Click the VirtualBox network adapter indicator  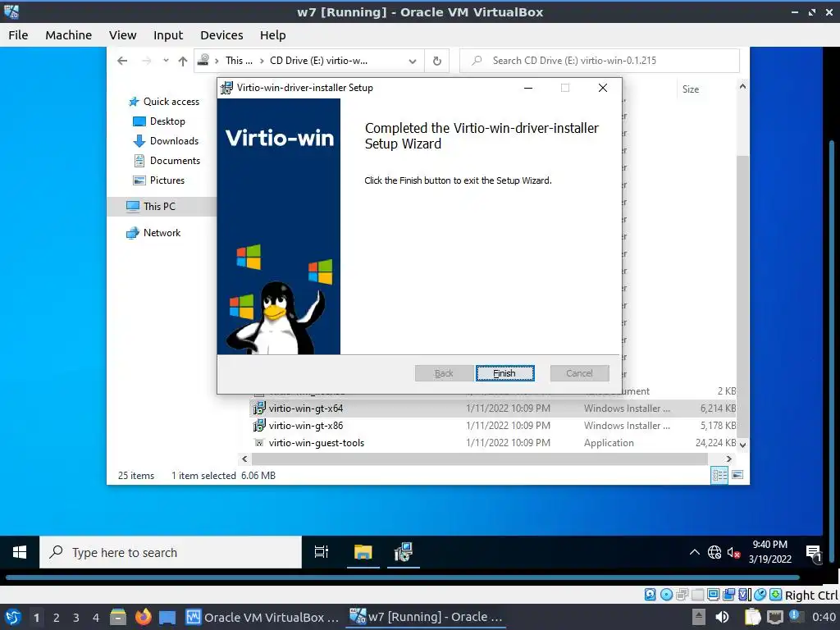pos(682,595)
